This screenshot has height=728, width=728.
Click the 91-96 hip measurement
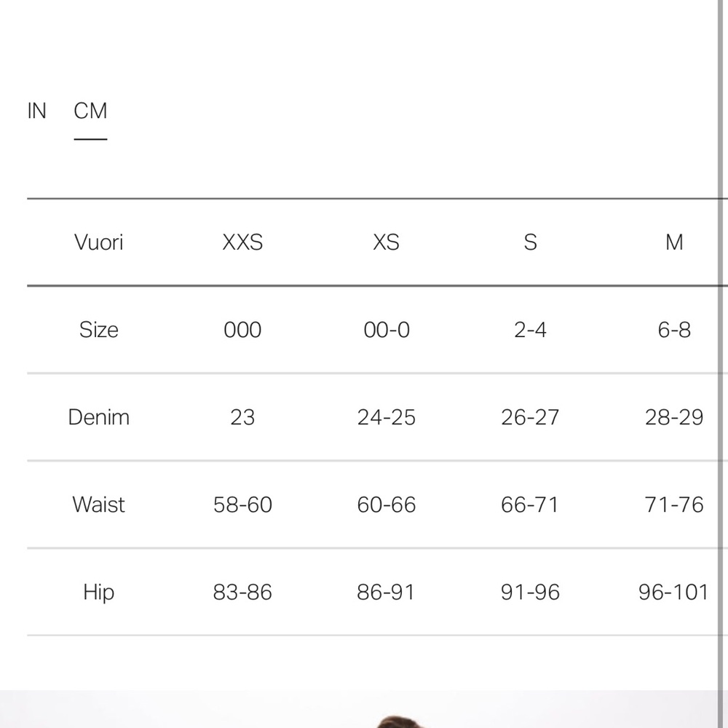point(530,592)
